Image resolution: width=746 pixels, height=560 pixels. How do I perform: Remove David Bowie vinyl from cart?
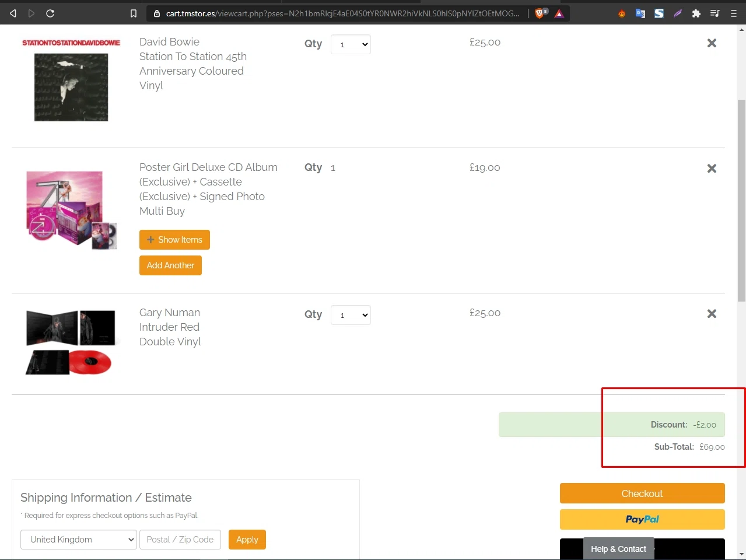[712, 43]
